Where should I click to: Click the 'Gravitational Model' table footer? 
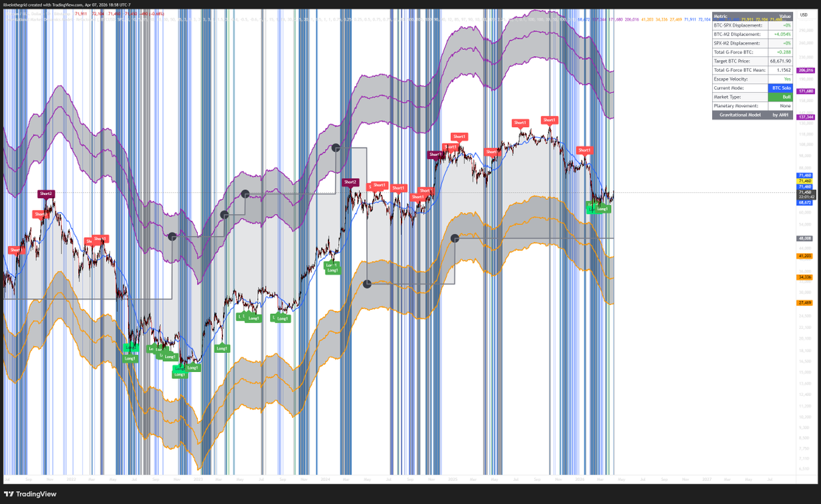tap(741, 116)
